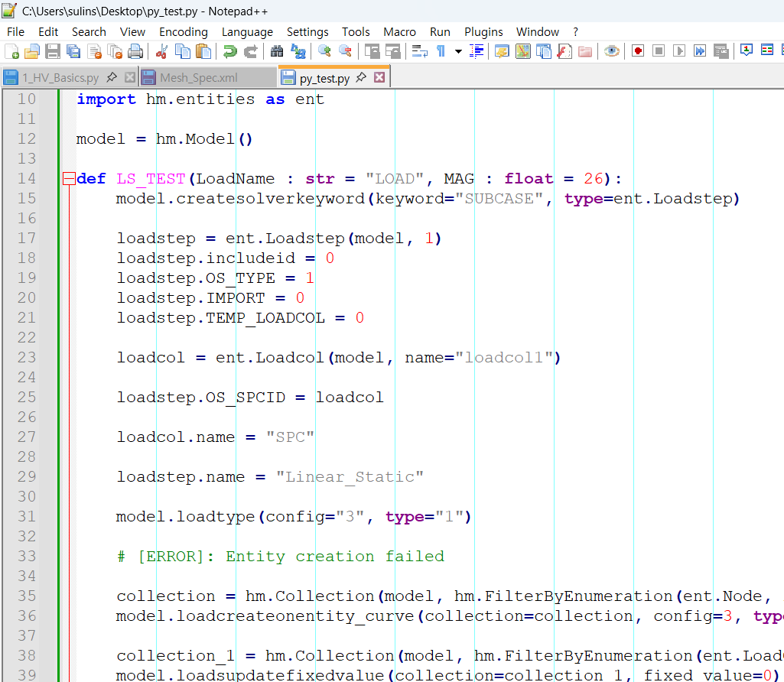Zoom in using magnifier plus icon

pyautogui.click(x=324, y=51)
